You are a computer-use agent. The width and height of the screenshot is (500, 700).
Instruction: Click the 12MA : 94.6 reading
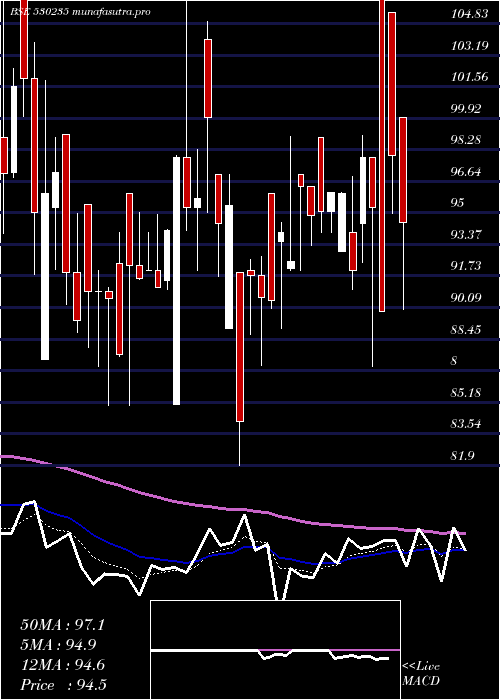coord(62,665)
